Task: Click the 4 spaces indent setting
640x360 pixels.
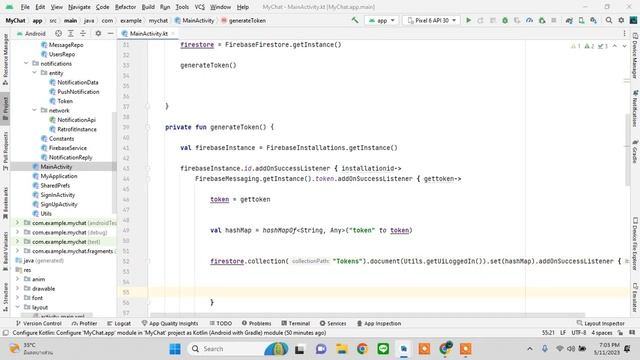Action: click(x=602, y=333)
